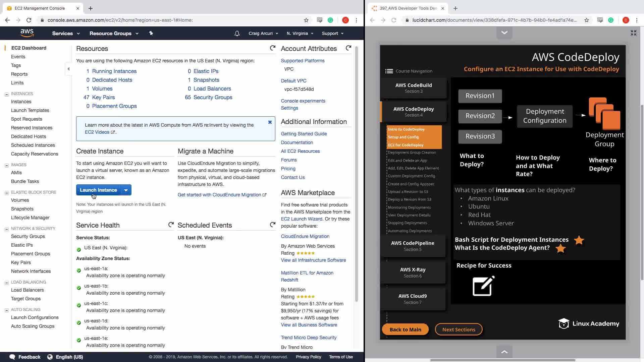Open the Launch Instance dropdown arrow

click(x=126, y=190)
